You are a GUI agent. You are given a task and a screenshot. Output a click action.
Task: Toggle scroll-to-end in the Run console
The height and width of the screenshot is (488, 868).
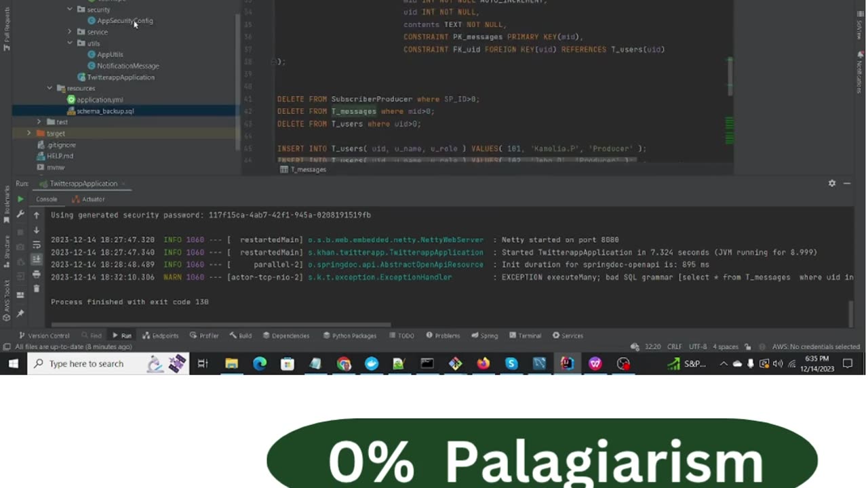[x=37, y=260]
